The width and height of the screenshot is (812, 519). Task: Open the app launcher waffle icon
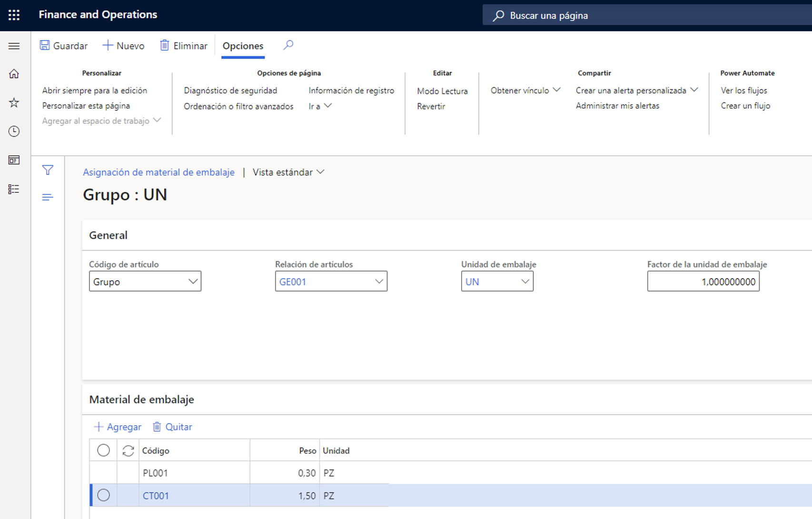[x=14, y=15]
